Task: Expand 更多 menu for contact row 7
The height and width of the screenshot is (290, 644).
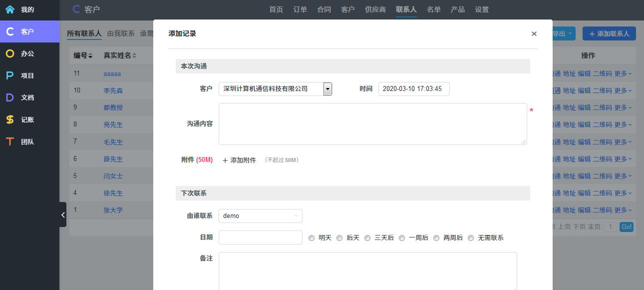Action: (623, 142)
